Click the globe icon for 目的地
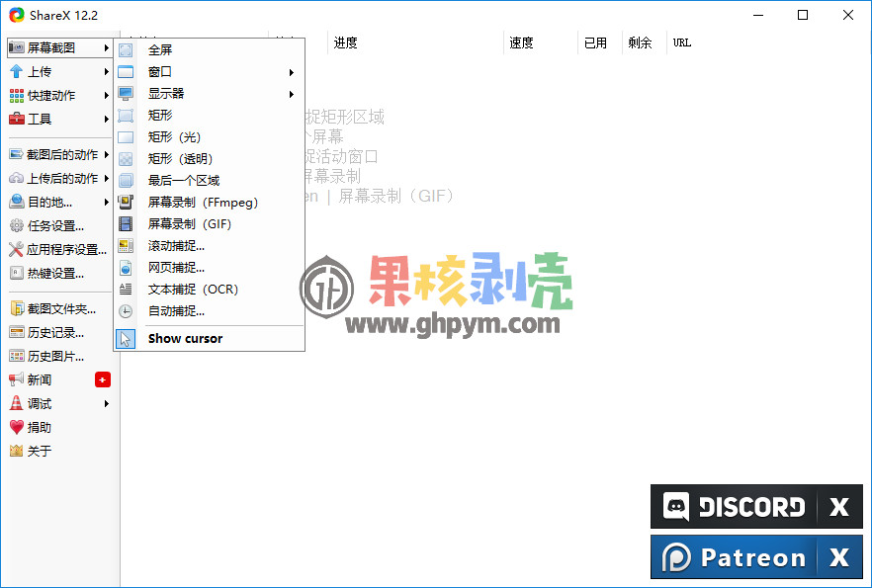 17,202
